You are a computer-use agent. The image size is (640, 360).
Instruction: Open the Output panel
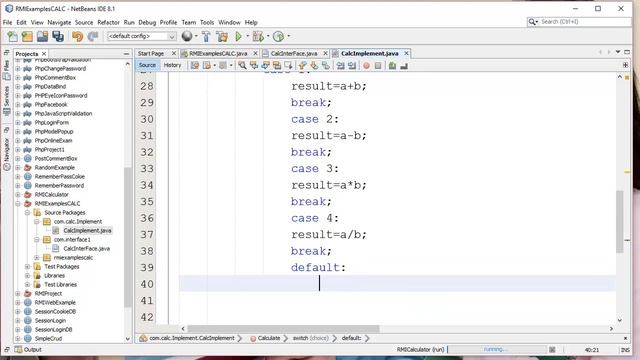pyautogui.click(x=28, y=349)
